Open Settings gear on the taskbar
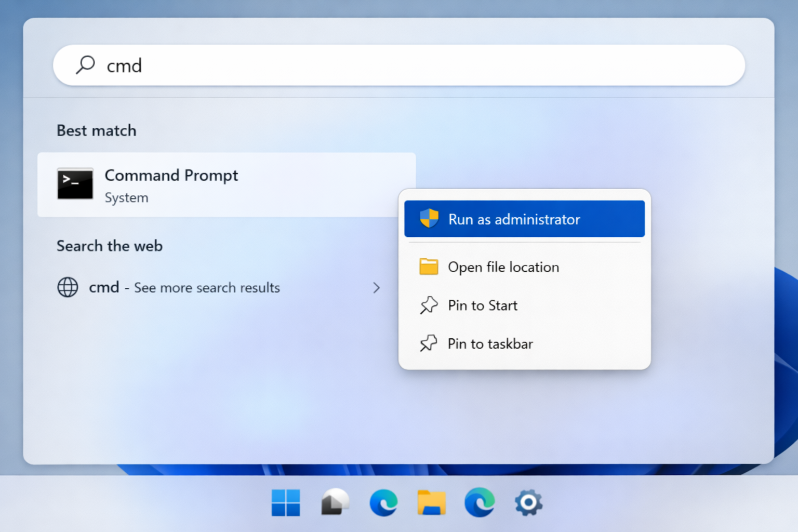Viewport: 798px width, 532px height. [x=528, y=503]
